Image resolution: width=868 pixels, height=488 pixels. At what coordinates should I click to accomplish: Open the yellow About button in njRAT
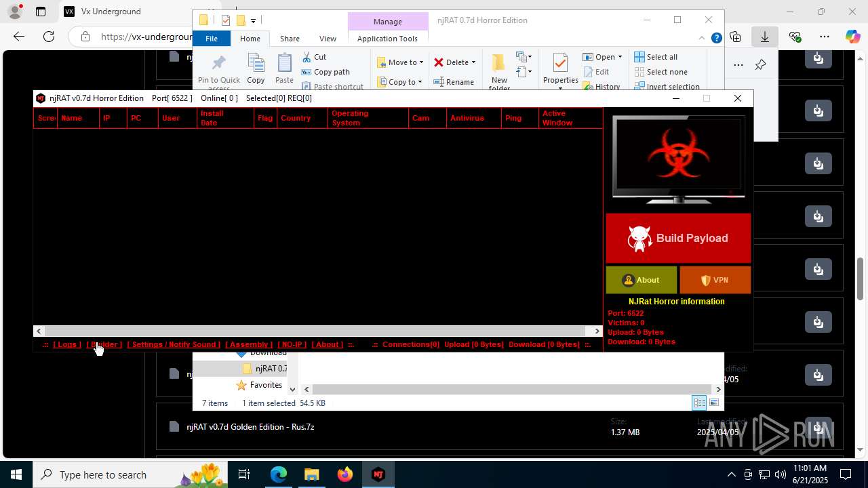click(x=641, y=280)
